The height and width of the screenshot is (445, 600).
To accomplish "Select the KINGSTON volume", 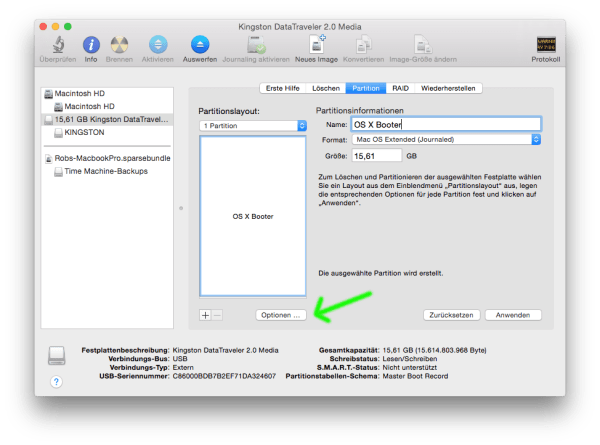I will point(107,132).
